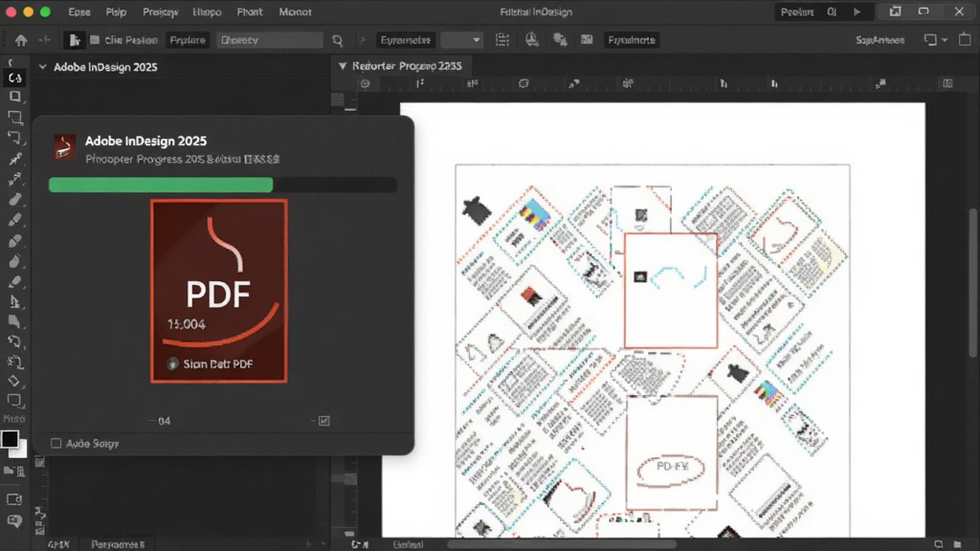This screenshot has width=980, height=551.
Task: Open the Preicgyr menu
Action: pyautogui.click(x=161, y=11)
